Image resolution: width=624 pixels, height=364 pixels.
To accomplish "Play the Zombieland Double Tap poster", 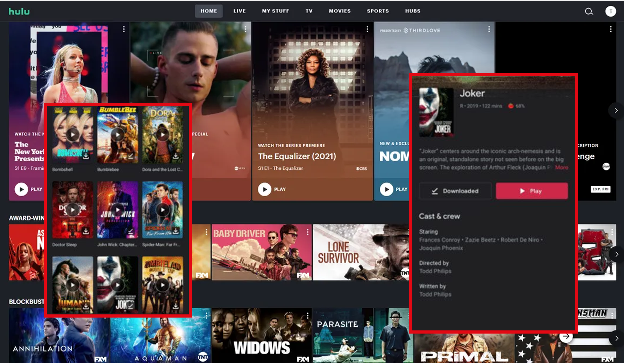I will 162,285.
